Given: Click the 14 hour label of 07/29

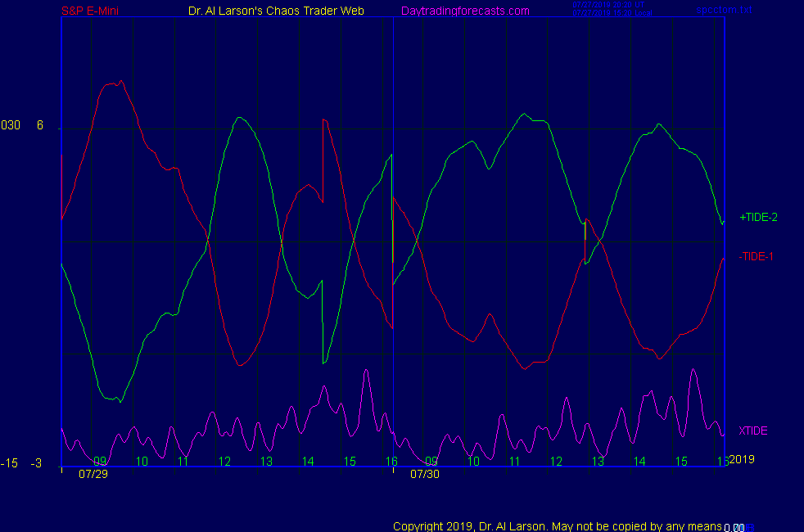Looking at the screenshot, I should coord(308,462).
